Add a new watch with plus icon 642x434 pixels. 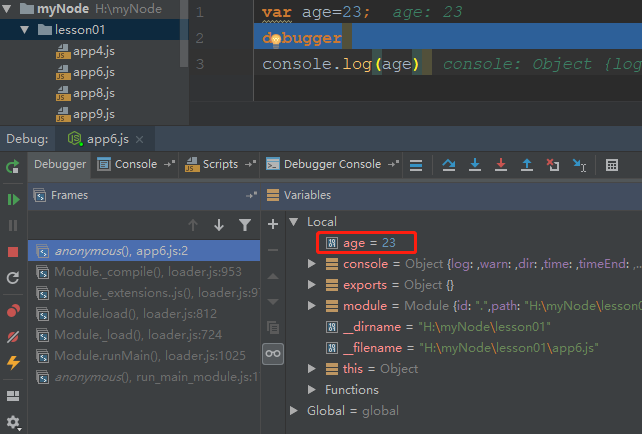273,224
